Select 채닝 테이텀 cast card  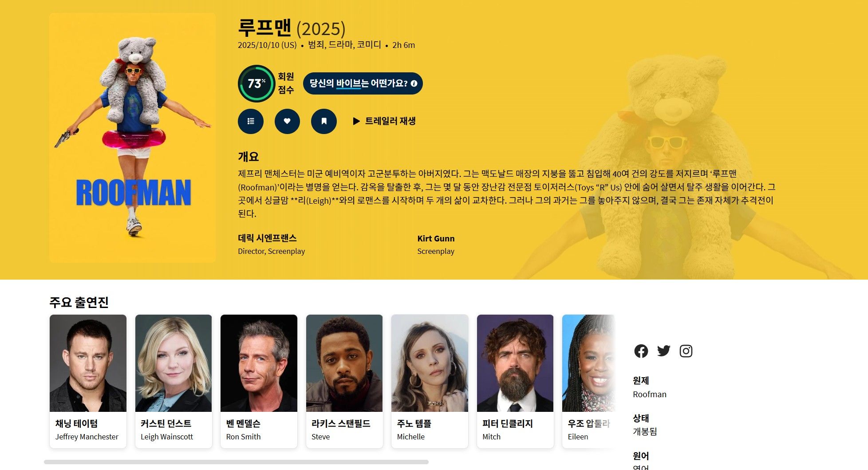(x=88, y=381)
